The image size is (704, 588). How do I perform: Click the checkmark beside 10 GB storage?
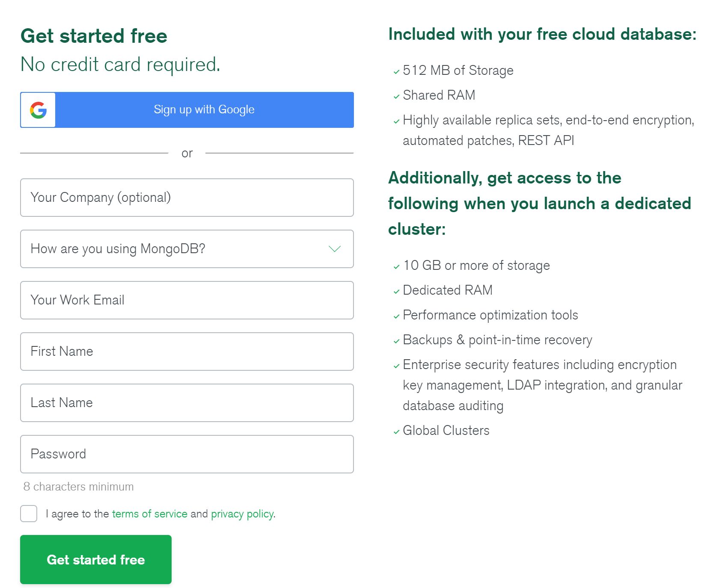coord(396,266)
